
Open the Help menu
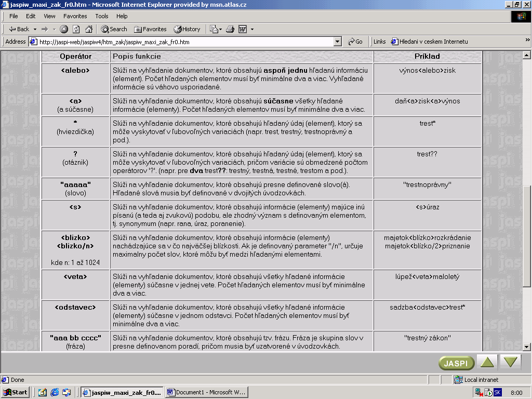pos(122,16)
